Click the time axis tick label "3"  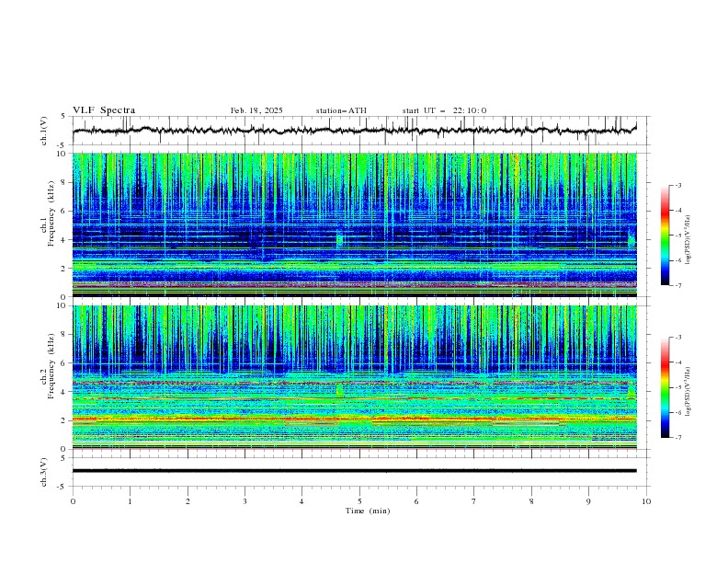click(245, 501)
